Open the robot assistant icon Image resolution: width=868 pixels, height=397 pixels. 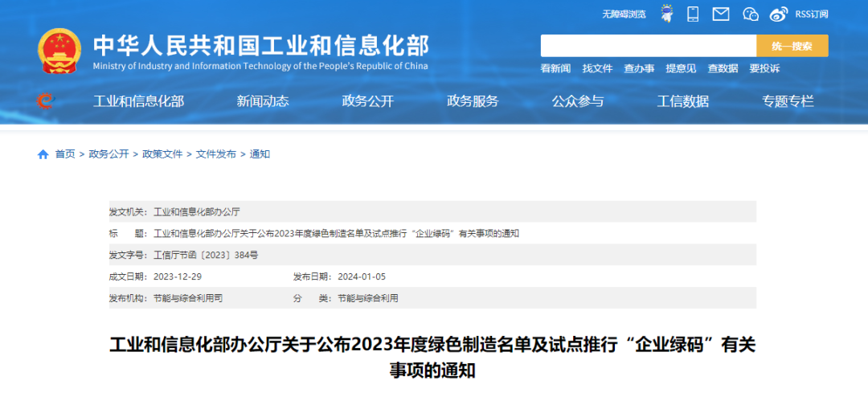coord(667,14)
